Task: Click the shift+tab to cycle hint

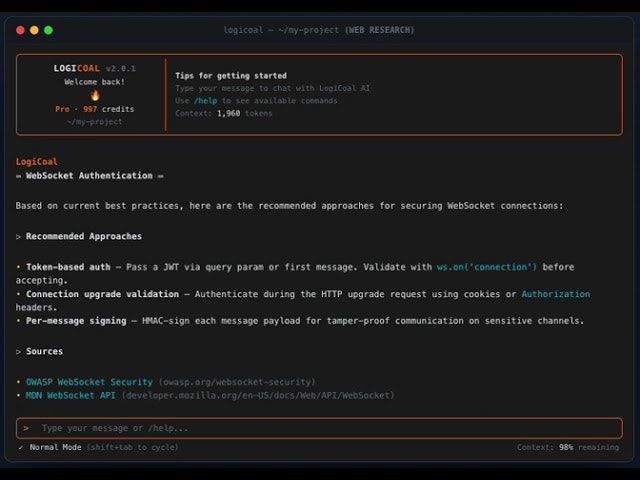Action: coord(133,447)
